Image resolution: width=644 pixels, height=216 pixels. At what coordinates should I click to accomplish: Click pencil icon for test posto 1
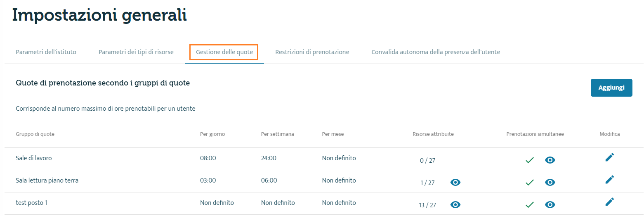click(609, 202)
